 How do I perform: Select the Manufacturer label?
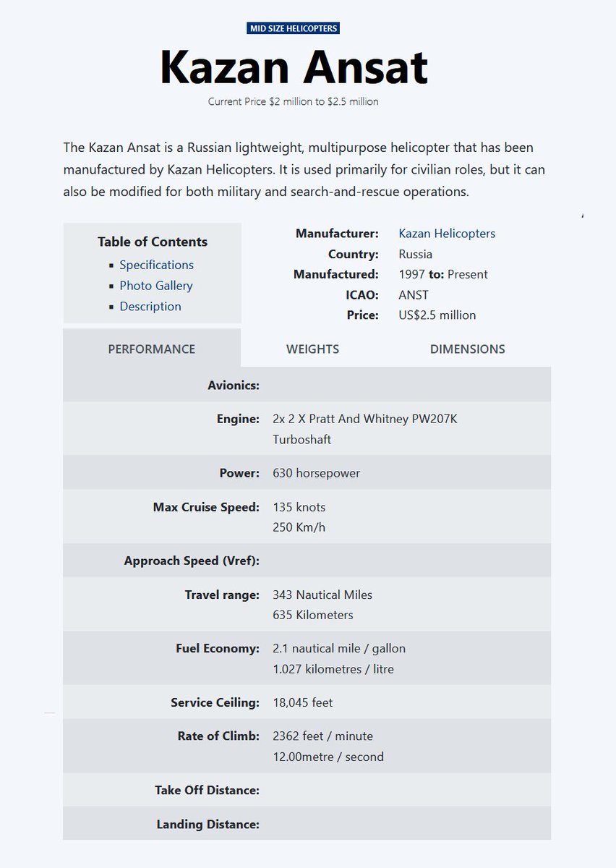[x=337, y=234]
